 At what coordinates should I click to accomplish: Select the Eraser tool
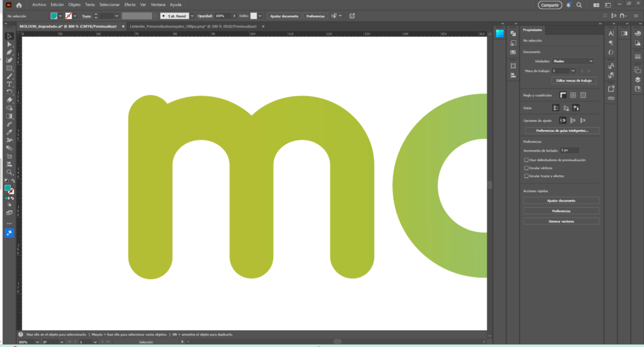pos(9,100)
